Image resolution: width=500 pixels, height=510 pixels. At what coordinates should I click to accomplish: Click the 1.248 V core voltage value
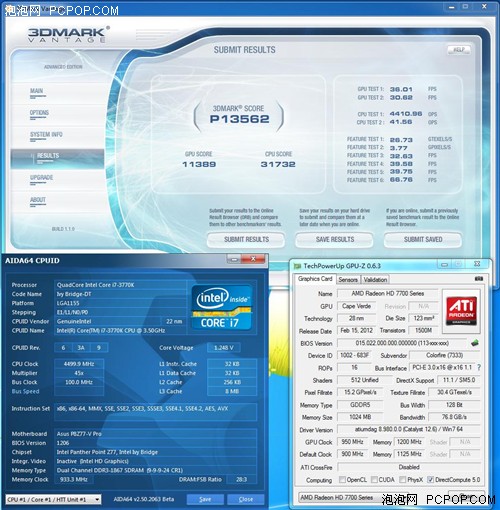(224, 348)
